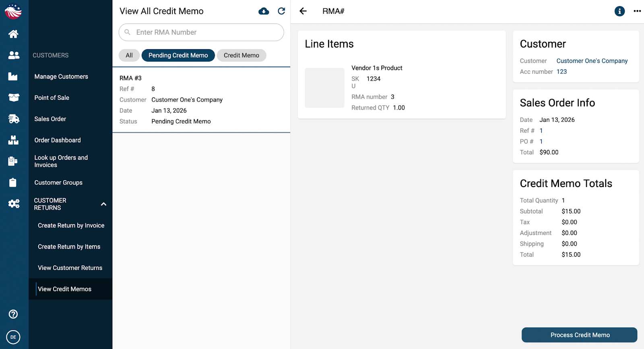The height and width of the screenshot is (349, 644).
Task: Open the stacked boxes icon in sidebar
Action: pyautogui.click(x=13, y=140)
